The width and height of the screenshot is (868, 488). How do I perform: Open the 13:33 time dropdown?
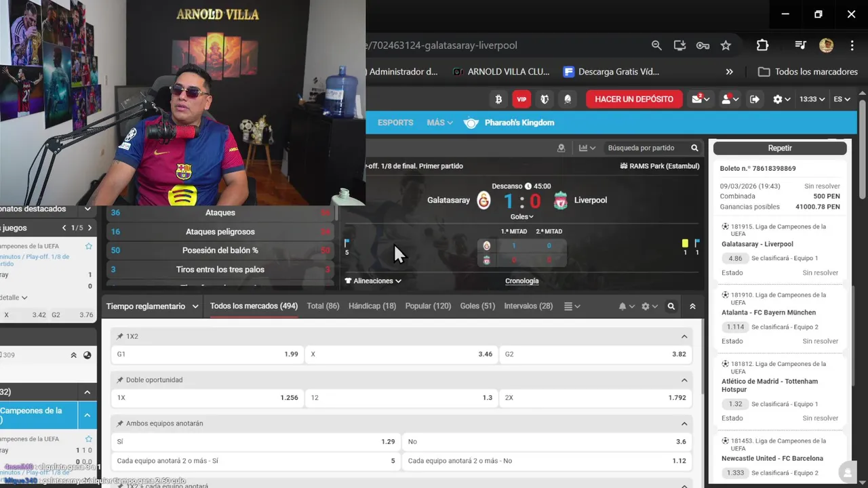coord(812,99)
